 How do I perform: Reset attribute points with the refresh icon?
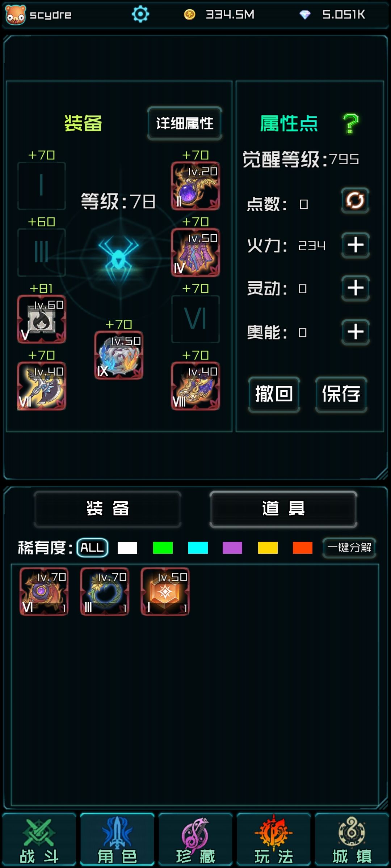[x=355, y=200]
